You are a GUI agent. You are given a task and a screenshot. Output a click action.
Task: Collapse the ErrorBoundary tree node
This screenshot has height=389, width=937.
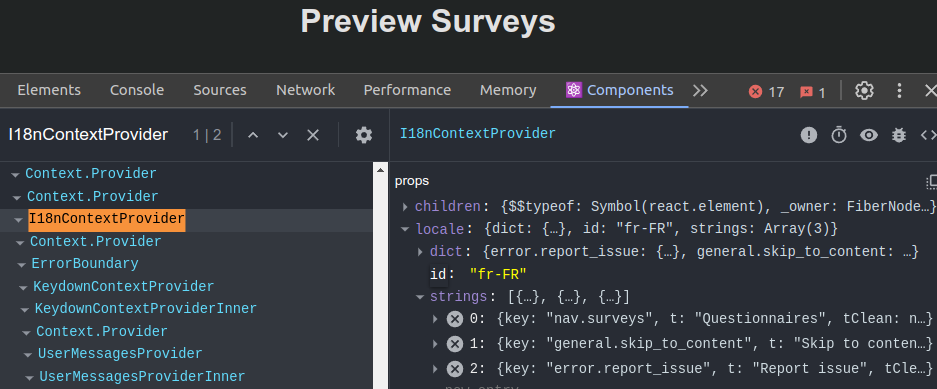tap(22, 265)
